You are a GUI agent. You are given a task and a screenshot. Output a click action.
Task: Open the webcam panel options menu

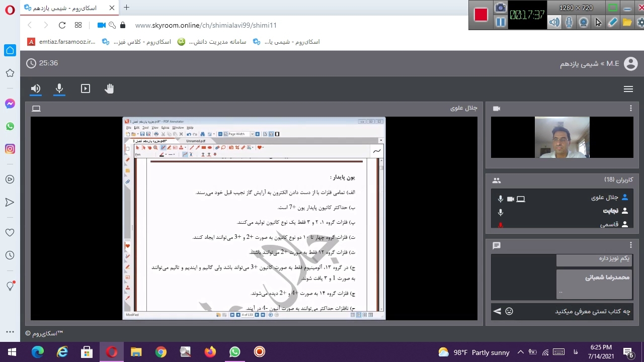[x=630, y=108]
